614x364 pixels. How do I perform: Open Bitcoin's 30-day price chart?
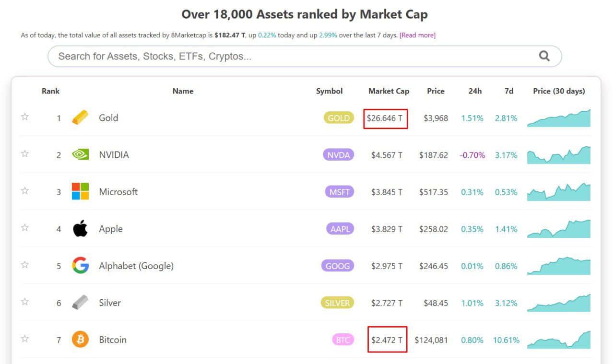[559, 340]
